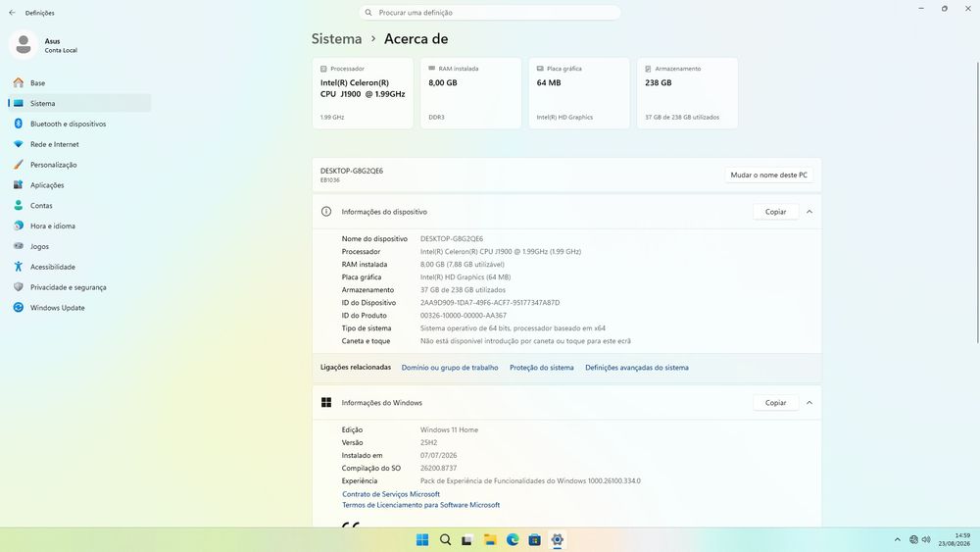Open Bluetooth e dispositivos settings page
The image size is (980, 552).
point(79,124)
